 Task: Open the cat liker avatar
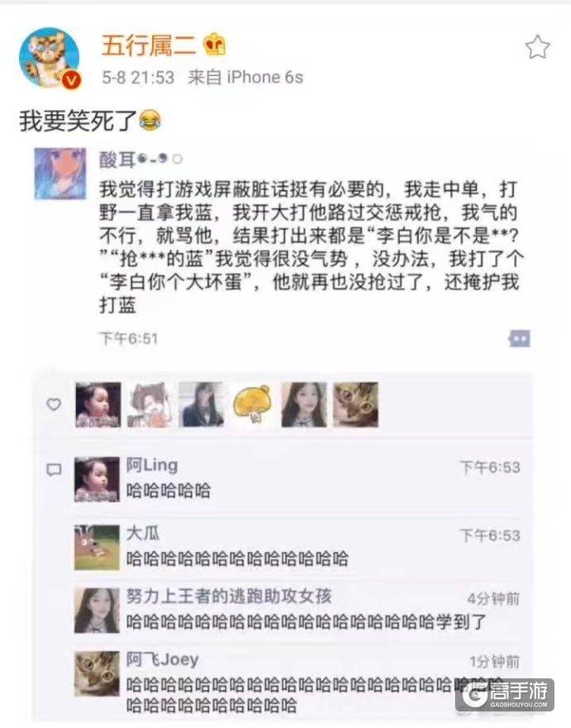coord(355,405)
